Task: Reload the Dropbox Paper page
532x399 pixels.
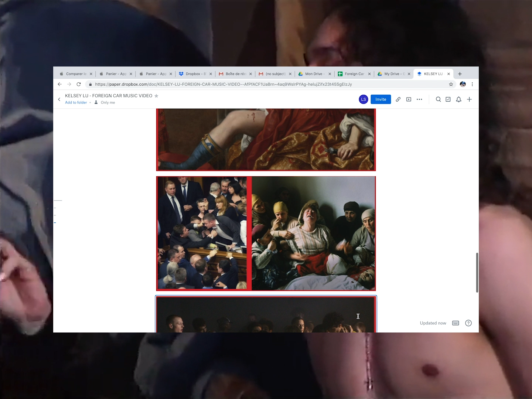Action: click(79, 84)
